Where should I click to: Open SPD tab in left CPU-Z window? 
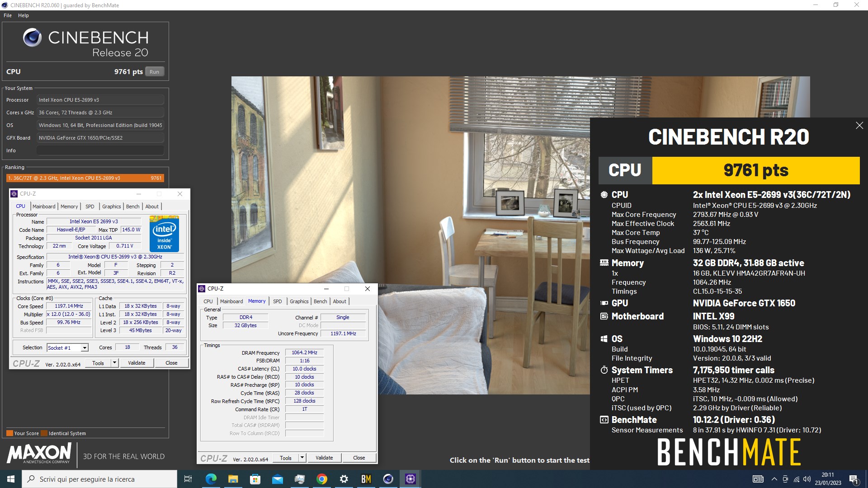tap(90, 206)
